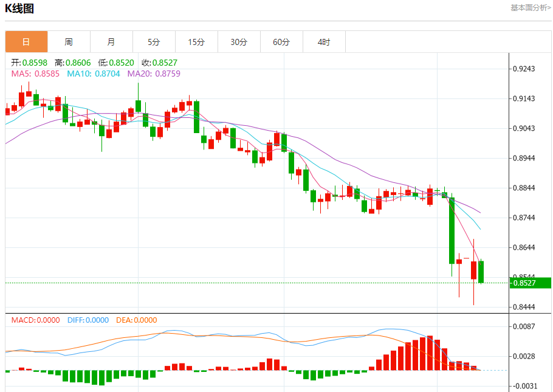Click the tallest red MACD histogram bar
Viewport: 553px width, 392px height.
pyautogui.click(x=430, y=353)
